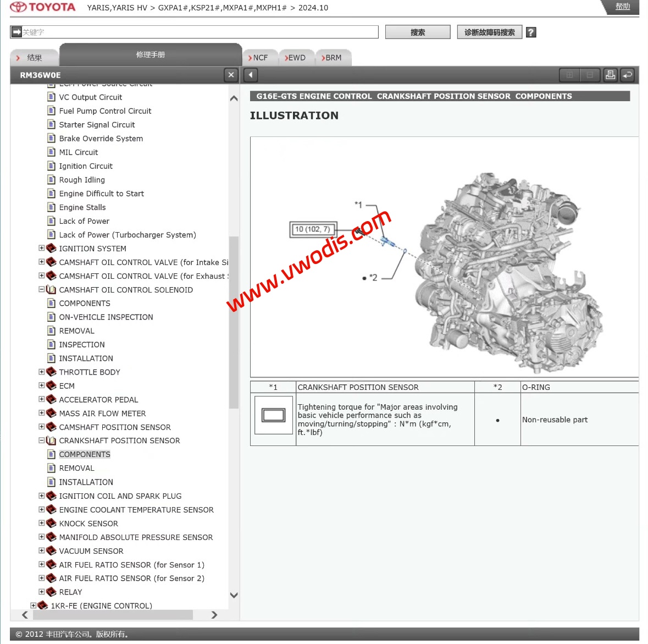Expand the IGNITION SYSTEM tree node
This screenshot has width=648, height=644.
click(x=42, y=248)
